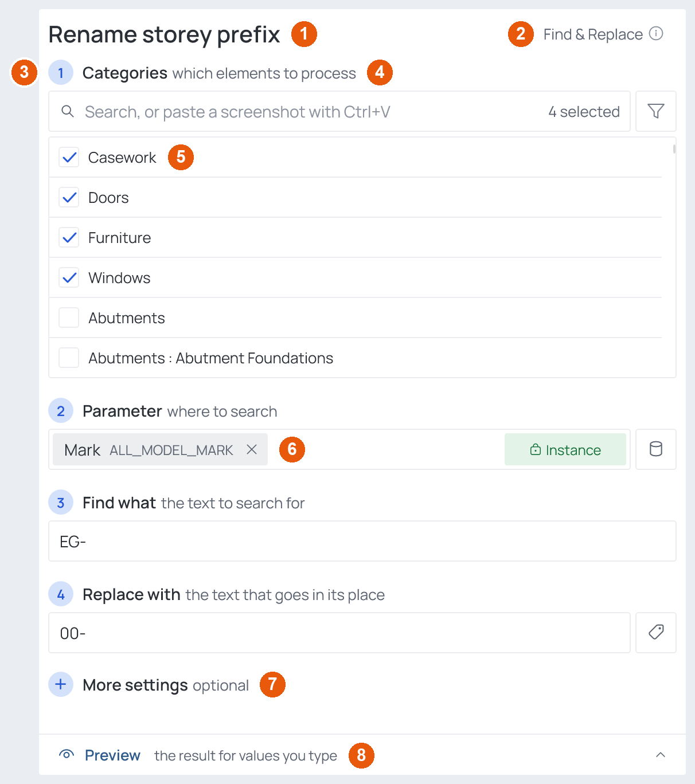Screen dimensions: 695x784
Task: Uncheck the Casework category
Action: [x=69, y=157]
